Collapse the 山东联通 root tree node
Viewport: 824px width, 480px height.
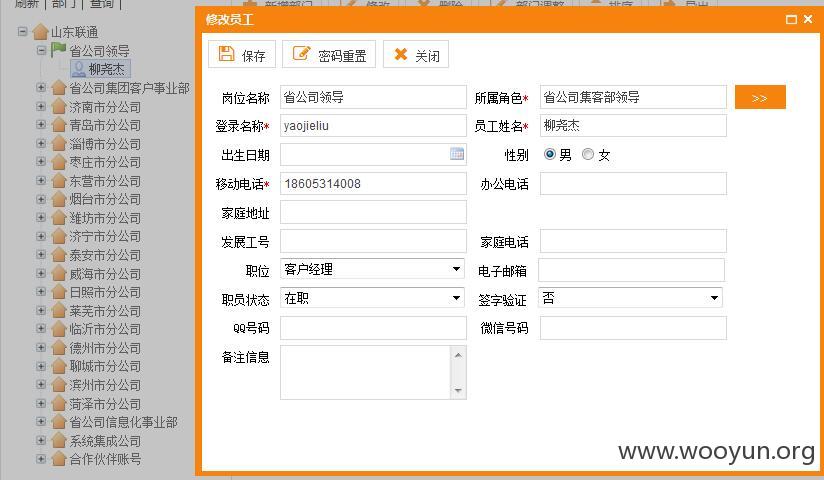(x=22, y=31)
